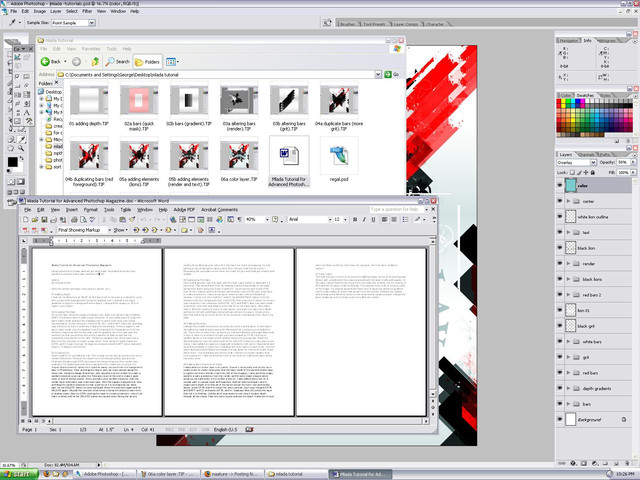Click the delete layer trash icon
The height and width of the screenshot is (480, 640).
[x=627, y=463]
